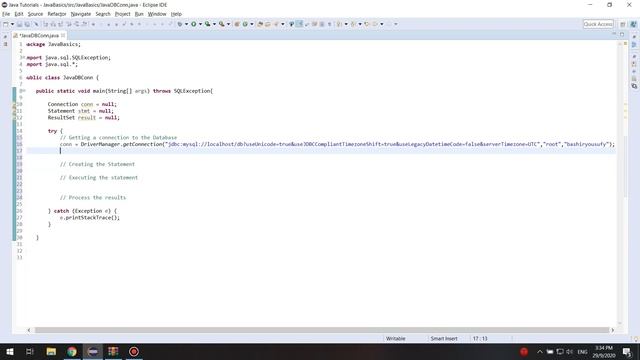640x360 pixels.
Task: Open the Edit menu
Action: 19,14
